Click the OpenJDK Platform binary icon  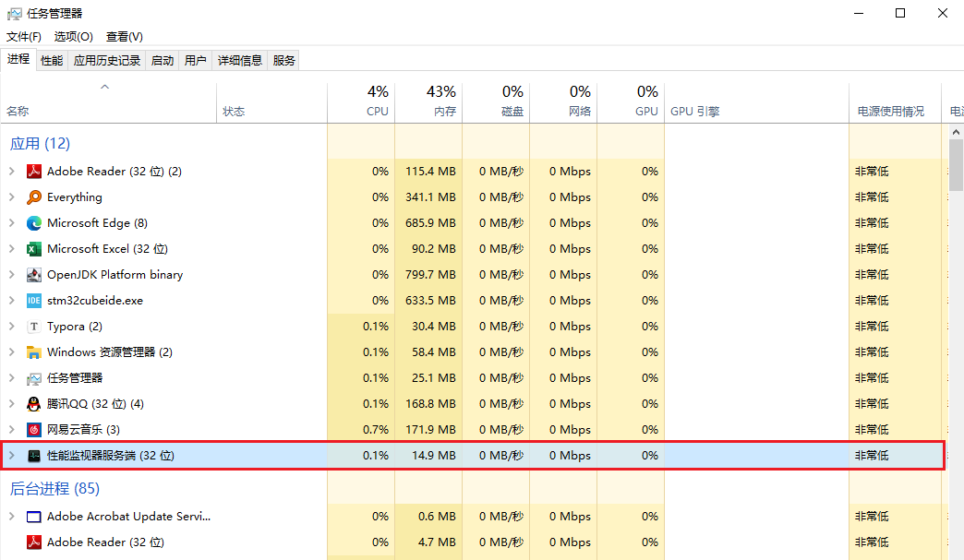pos(34,275)
